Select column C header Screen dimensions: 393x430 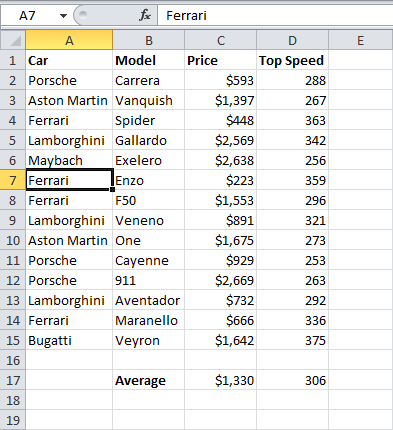click(221, 40)
